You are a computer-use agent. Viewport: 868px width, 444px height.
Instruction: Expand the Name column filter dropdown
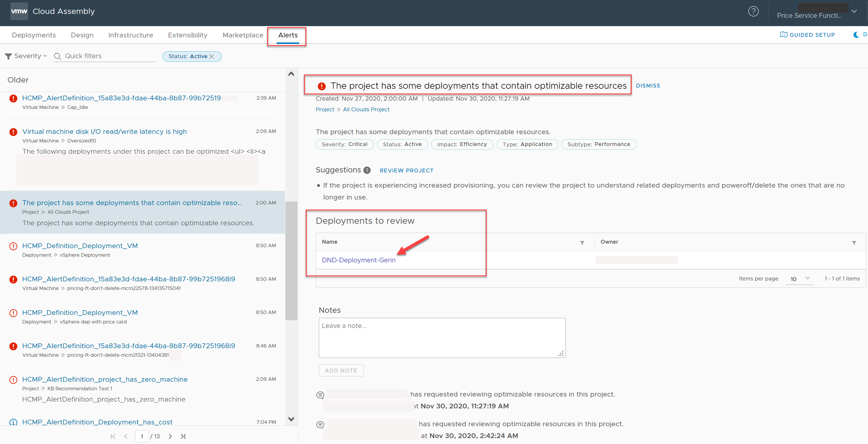582,242
